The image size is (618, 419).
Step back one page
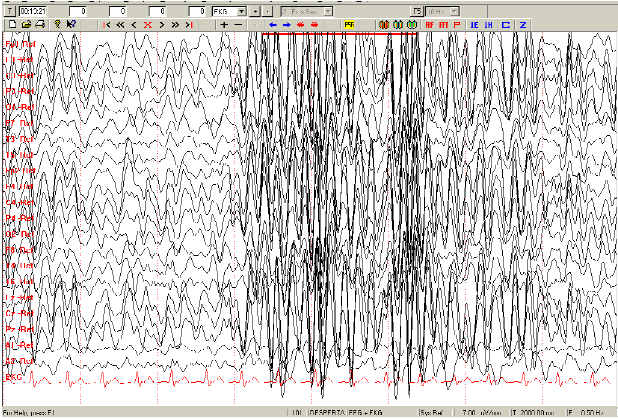(x=134, y=25)
